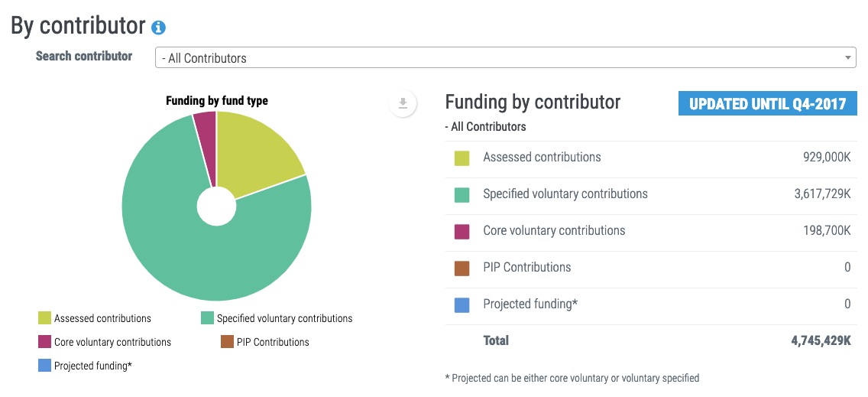868x397 pixels.
Task: Click the yellow Assessed contributions pie slice
Action: (x=256, y=153)
